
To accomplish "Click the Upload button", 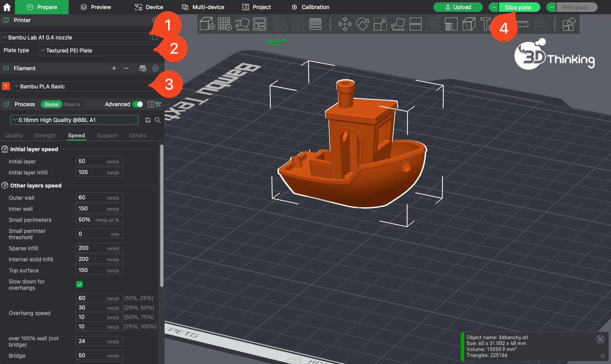I will (458, 7).
